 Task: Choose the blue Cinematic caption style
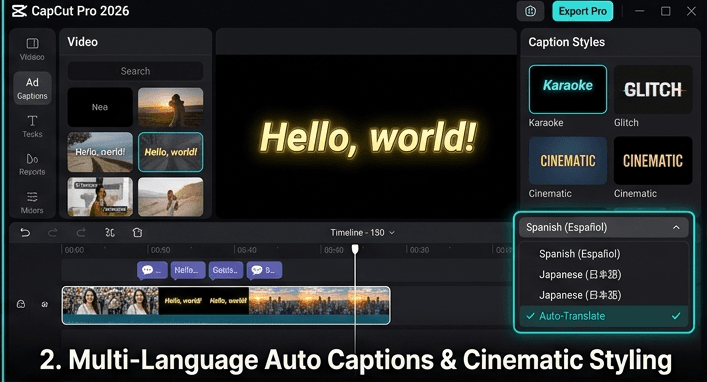(568, 161)
